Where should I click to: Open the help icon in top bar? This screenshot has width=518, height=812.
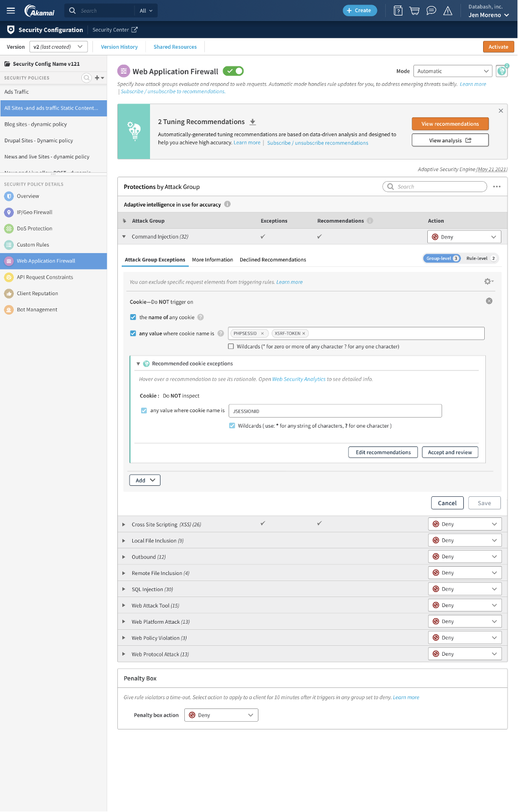pyautogui.click(x=398, y=11)
